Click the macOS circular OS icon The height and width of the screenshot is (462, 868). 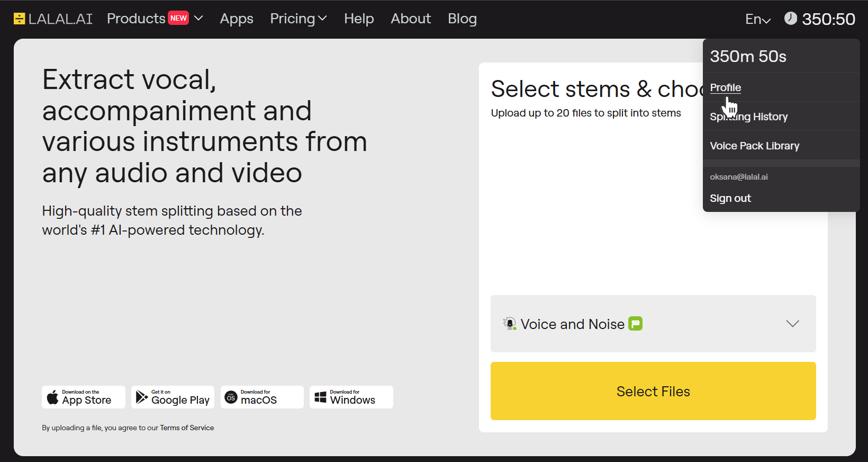[231, 397]
